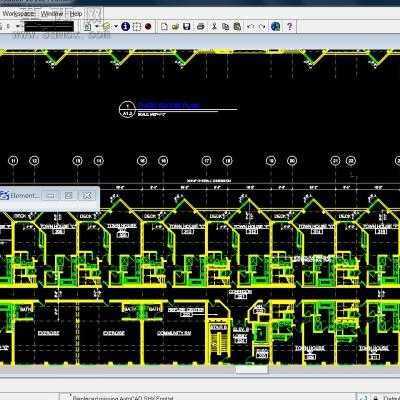The height and width of the screenshot is (400, 400).
Task: Select the dashed-square fence icon
Action: 137,27
